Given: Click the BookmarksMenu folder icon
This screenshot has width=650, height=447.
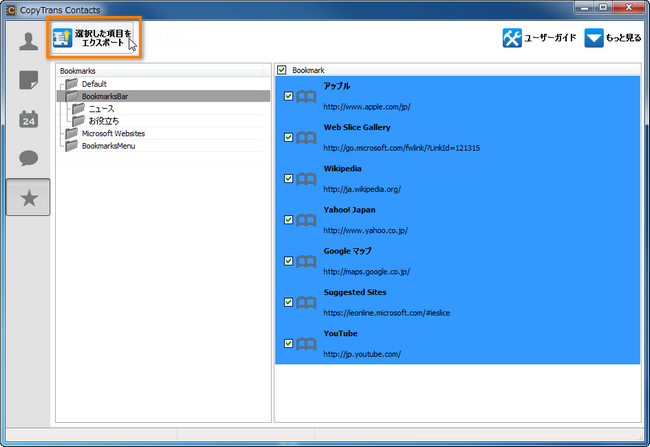Looking at the screenshot, I should pos(72,146).
